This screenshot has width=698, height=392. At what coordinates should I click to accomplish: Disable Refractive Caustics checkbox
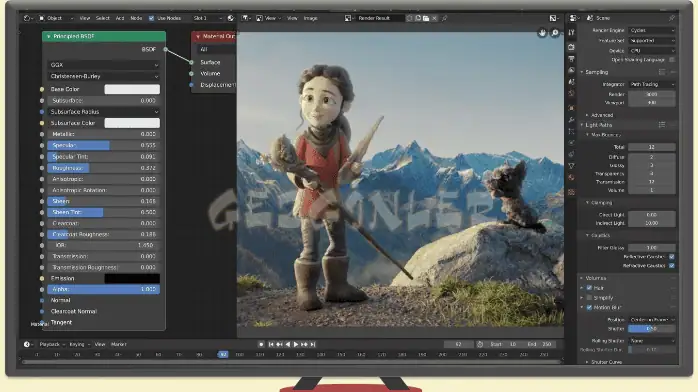tap(672, 266)
